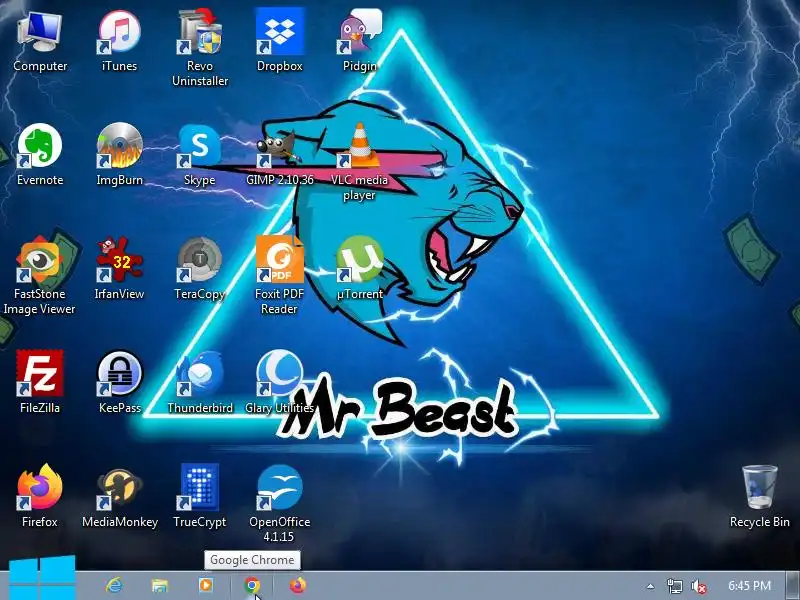Click the µTorrent shortcut
This screenshot has height=600, width=800.
[x=360, y=260]
